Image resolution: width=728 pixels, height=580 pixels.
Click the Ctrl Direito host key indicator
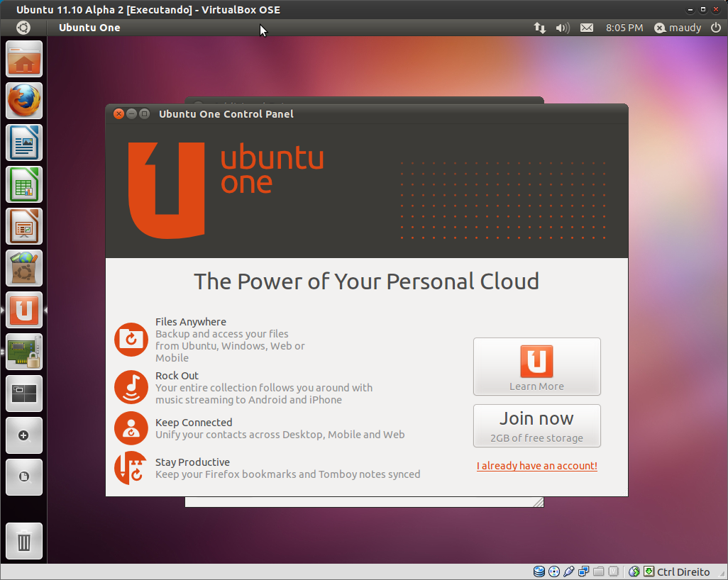coord(683,572)
